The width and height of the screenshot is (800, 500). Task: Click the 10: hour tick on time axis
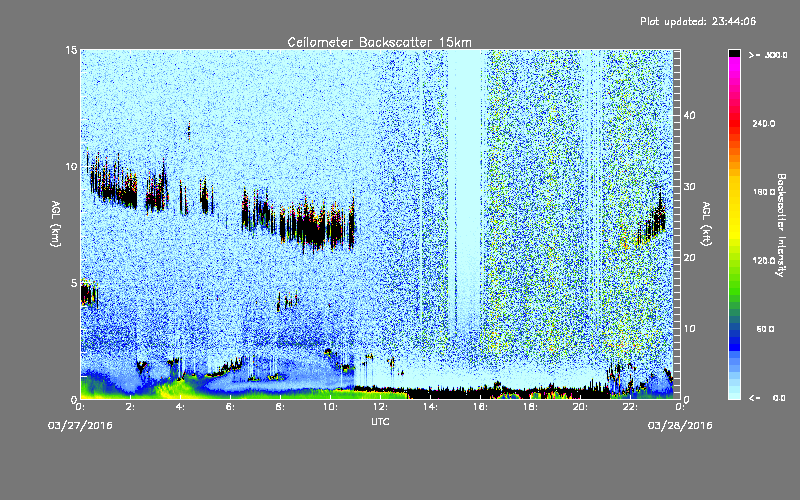[x=331, y=407]
